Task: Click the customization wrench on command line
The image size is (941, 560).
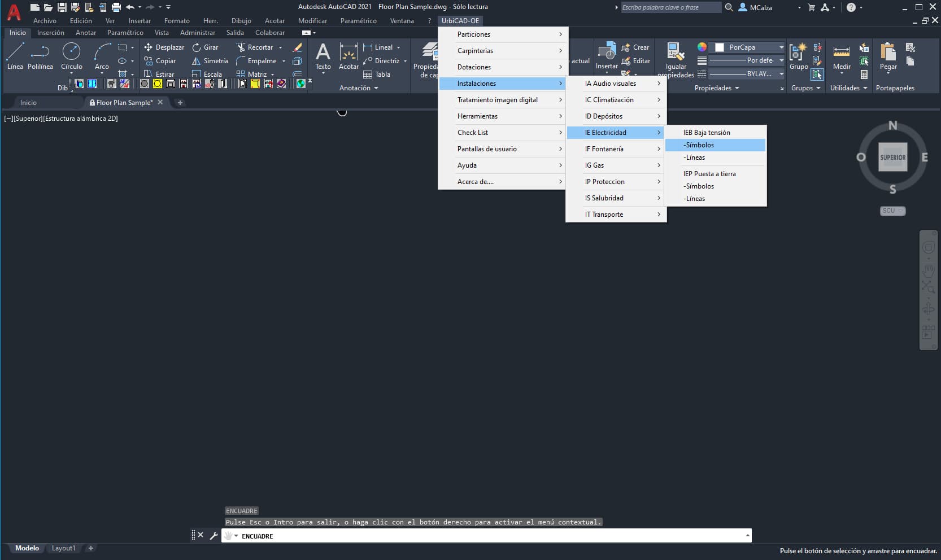Action: coord(214,536)
